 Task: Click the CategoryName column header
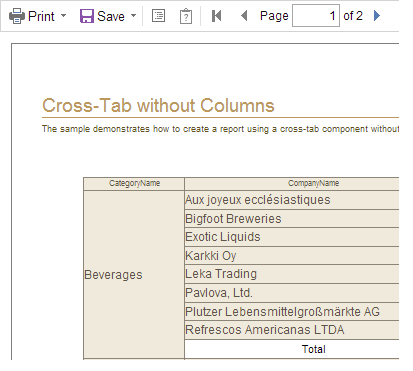tap(134, 184)
